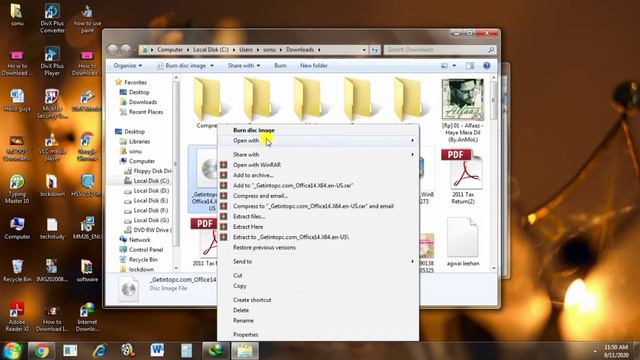Open the Windows Explorer taskbar item
Screen dimensions: 640x360
[244, 351]
